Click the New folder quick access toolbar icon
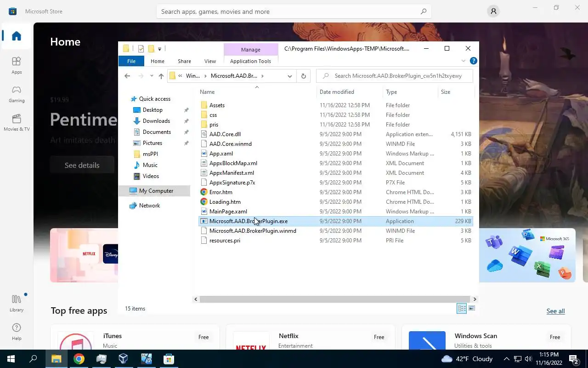588x368 pixels. click(151, 49)
